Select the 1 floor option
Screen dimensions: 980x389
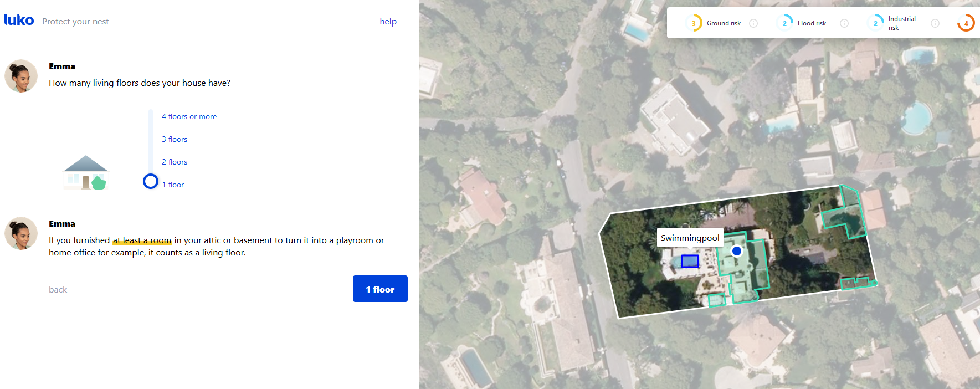coord(173,185)
